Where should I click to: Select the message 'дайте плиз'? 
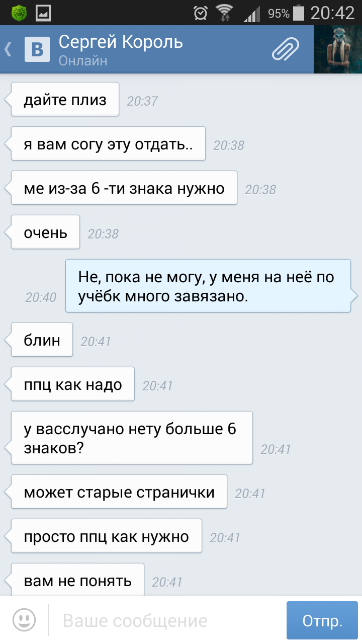pos(65,100)
